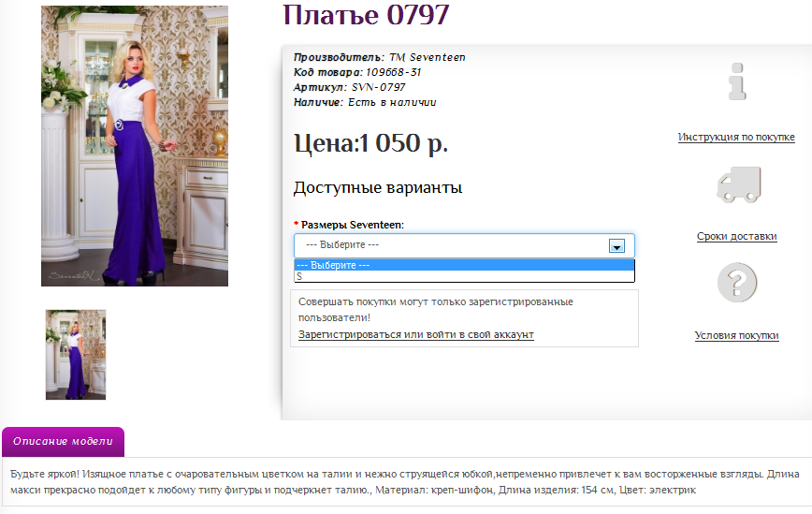
Task: Click the Платье 0797 product title
Action: [x=366, y=15]
